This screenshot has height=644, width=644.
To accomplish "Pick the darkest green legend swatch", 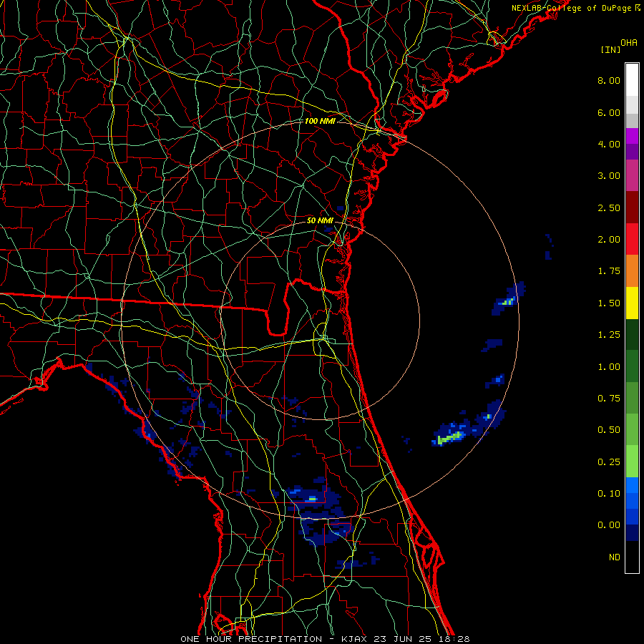I will (632, 335).
